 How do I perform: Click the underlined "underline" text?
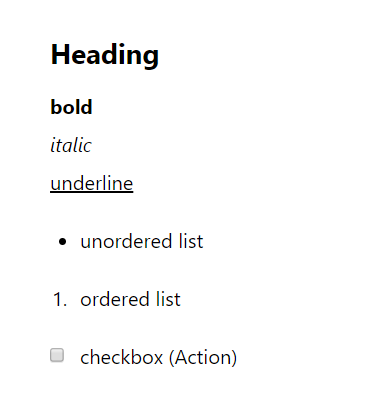tap(92, 184)
